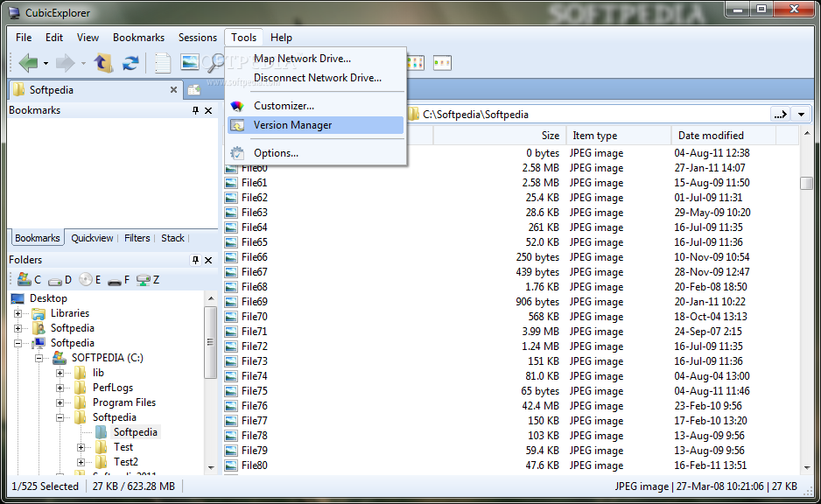Expand the PerfLogs folder node
Image resolution: width=821 pixels, height=504 pixels.
point(60,388)
